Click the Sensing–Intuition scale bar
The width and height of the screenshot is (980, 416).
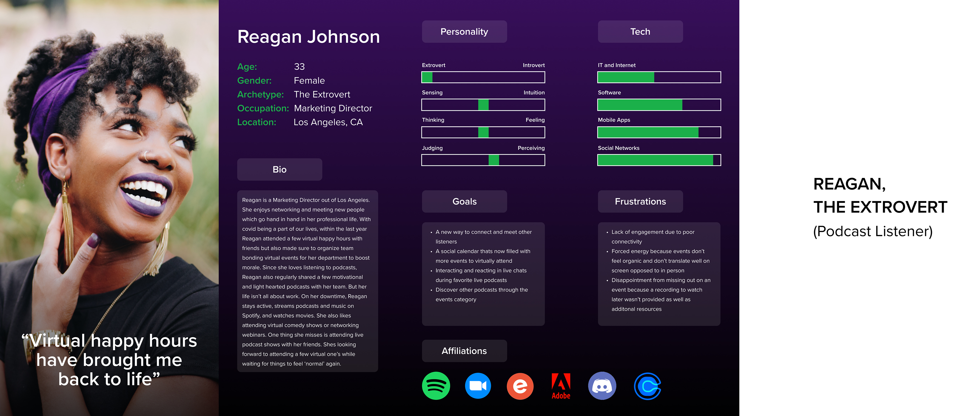(x=483, y=105)
